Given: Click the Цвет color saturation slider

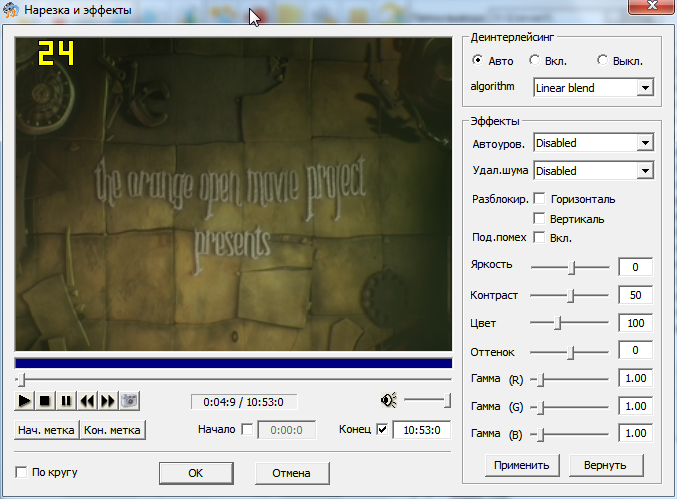Looking at the screenshot, I should (x=569, y=323).
